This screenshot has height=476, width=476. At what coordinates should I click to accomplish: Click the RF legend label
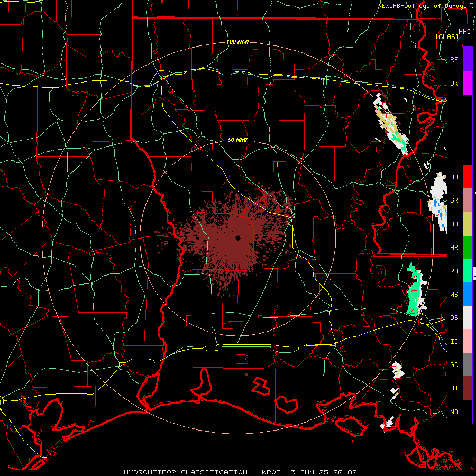point(454,59)
